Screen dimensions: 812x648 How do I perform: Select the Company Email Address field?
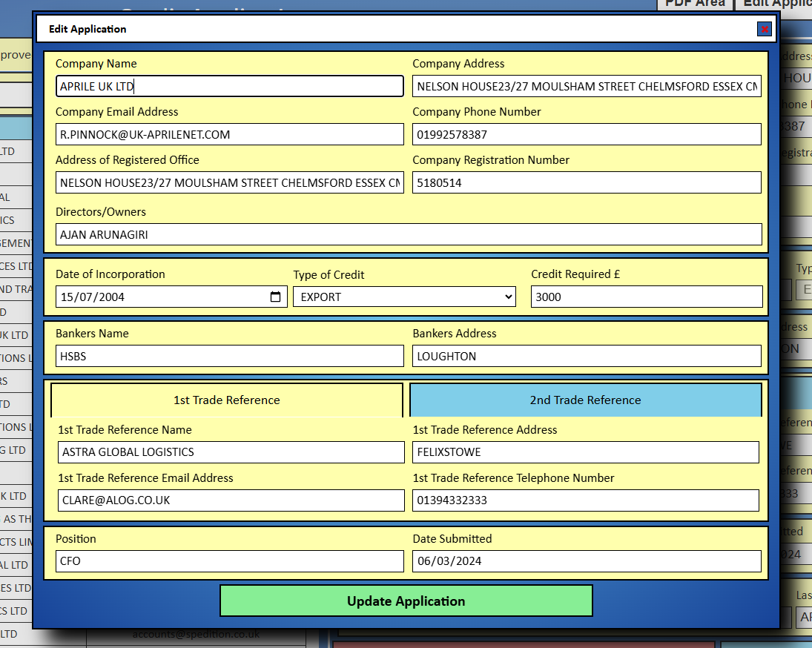pos(230,134)
